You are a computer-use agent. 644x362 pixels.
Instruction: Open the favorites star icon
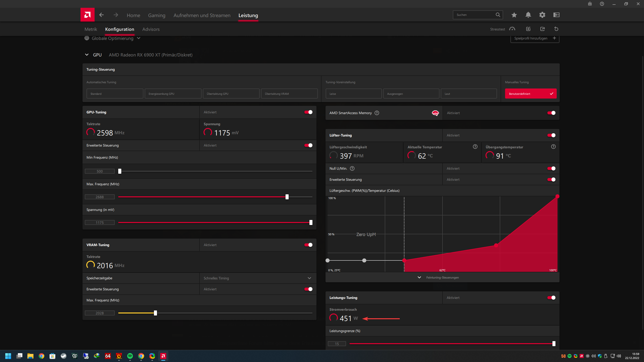point(514,15)
